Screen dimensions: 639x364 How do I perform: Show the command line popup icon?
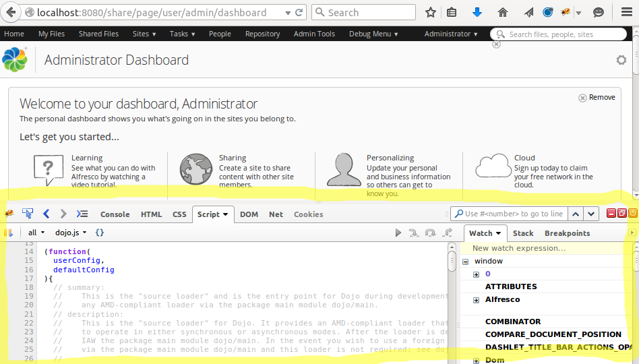(x=82, y=214)
